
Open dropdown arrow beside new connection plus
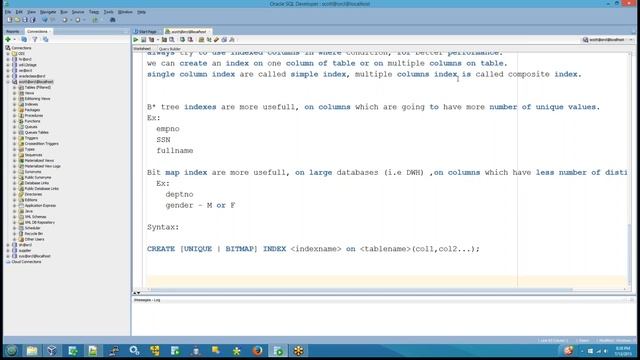[x=14, y=39]
